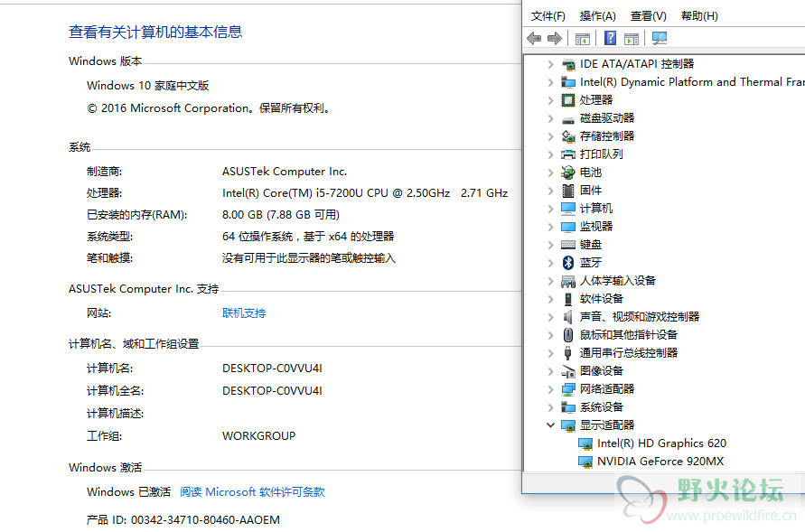Click the 电池 battery icon
The width and height of the screenshot is (805, 532).
[567, 173]
